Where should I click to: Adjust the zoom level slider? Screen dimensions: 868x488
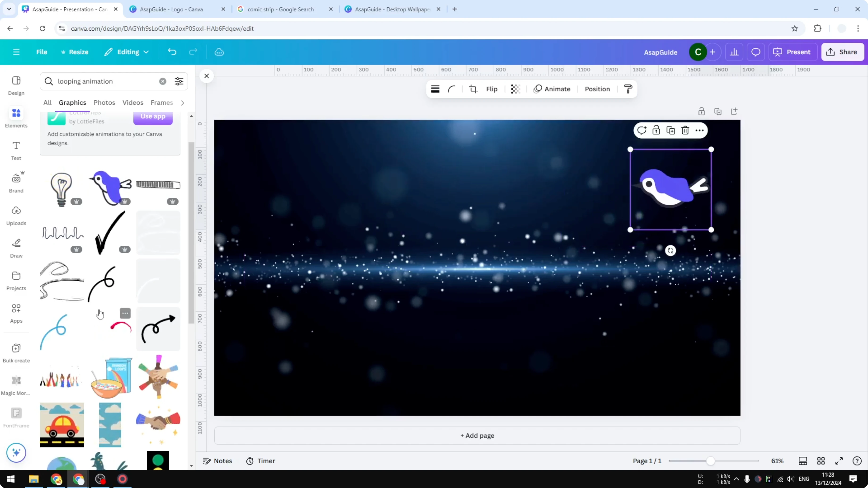tap(711, 461)
